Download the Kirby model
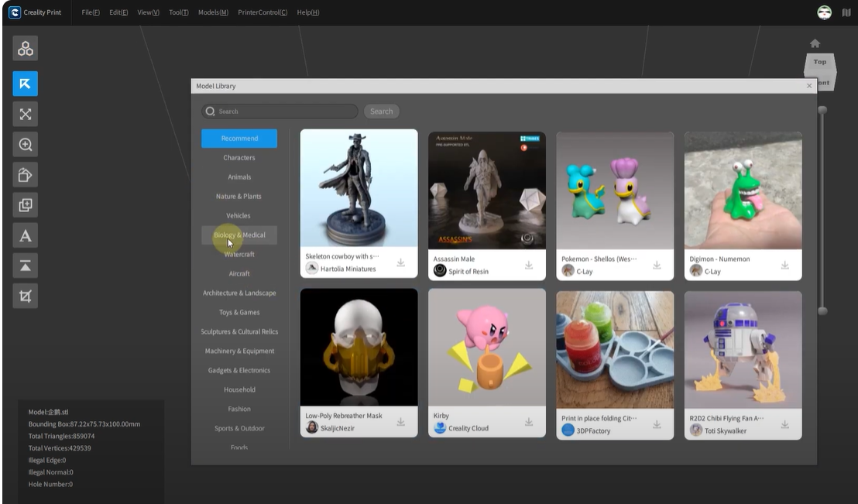858x504 pixels. click(529, 422)
